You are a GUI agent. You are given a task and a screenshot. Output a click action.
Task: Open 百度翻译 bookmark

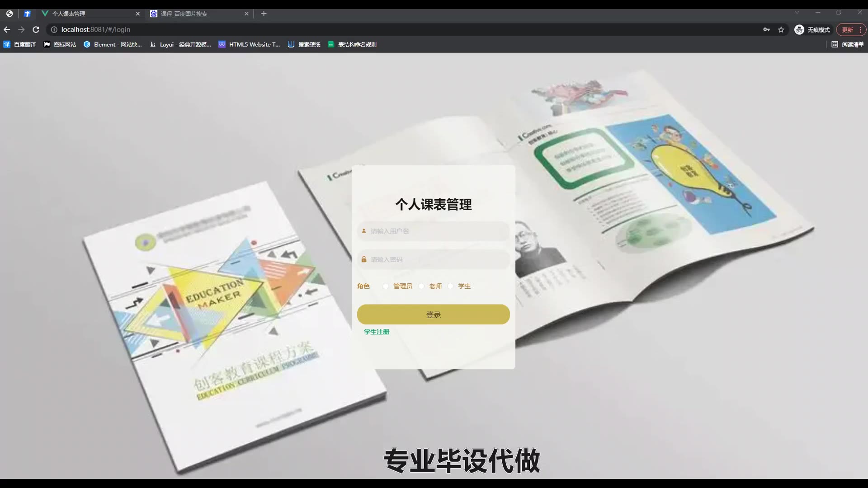tap(19, 44)
